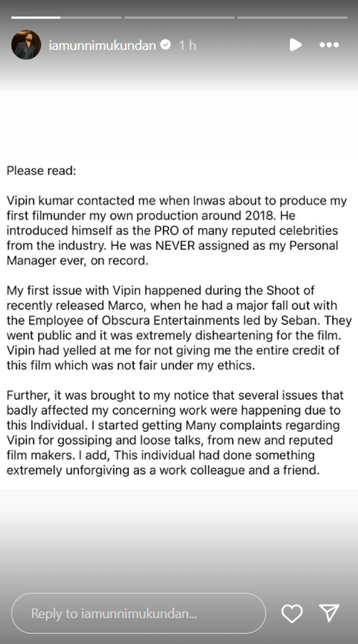Click the capitalized word "NEVER"

(175, 245)
